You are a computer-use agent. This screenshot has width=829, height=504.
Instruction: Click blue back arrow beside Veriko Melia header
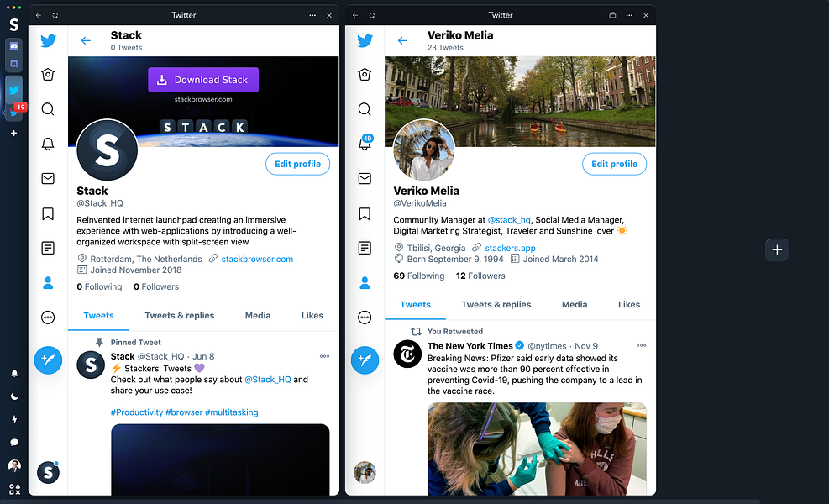click(402, 40)
